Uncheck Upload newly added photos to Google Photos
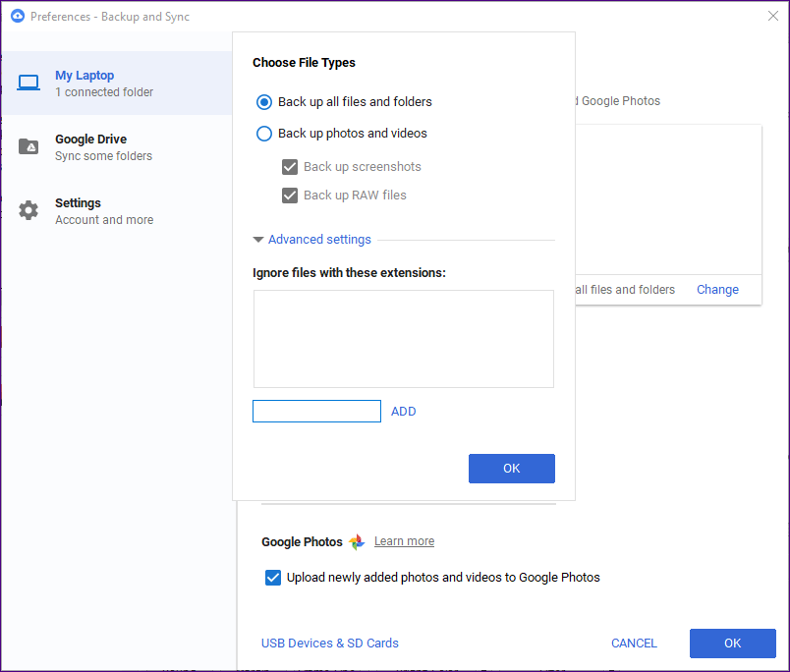Screen dimensions: 790x672 click(x=273, y=578)
